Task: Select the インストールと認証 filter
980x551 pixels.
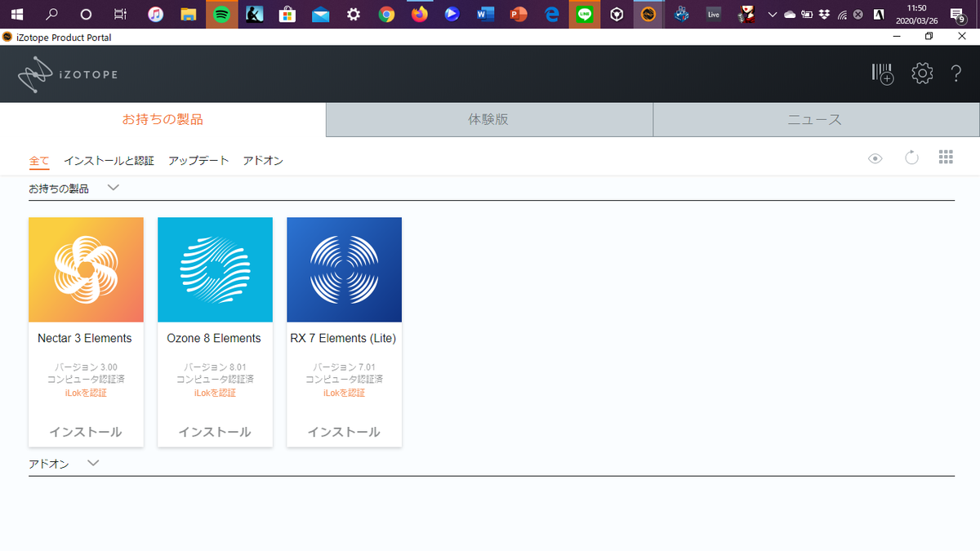Action: (x=109, y=161)
